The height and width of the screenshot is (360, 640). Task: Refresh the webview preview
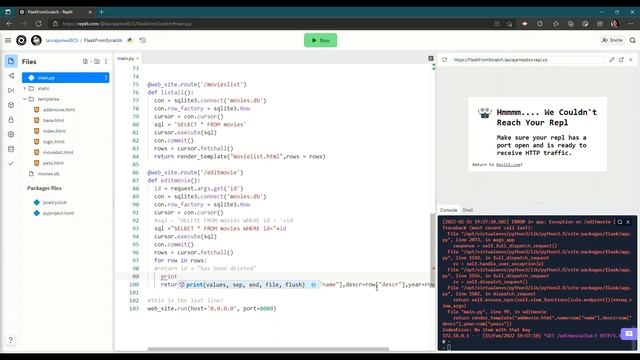[444, 60]
